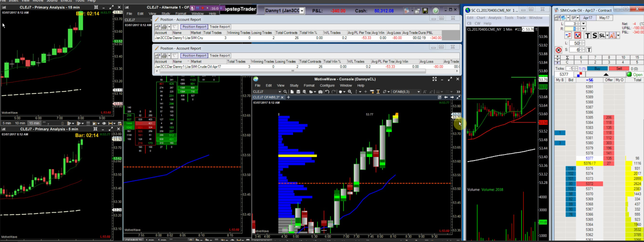Click the crosshair plus icon in the Console toolbar
644x242 pixels.
pyautogui.click(x=366, y=92)
